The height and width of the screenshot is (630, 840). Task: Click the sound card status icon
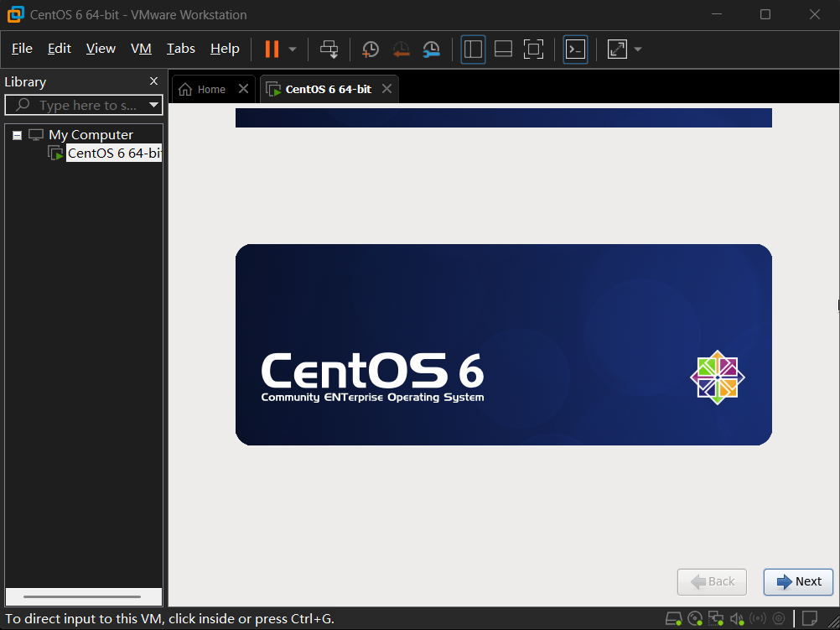click(x=737, y=619)
